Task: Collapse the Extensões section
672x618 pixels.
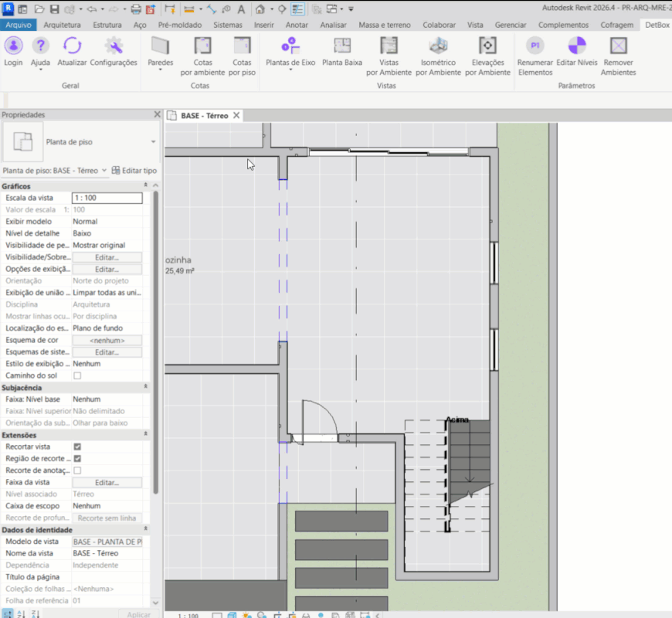Action: [x=146, y=434]
